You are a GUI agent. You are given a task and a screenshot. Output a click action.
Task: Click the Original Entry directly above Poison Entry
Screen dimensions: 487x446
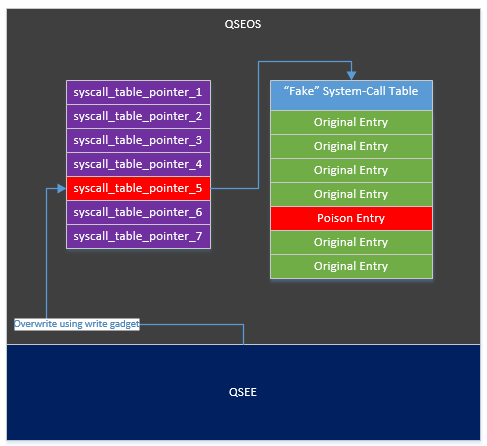coord(351,194)
